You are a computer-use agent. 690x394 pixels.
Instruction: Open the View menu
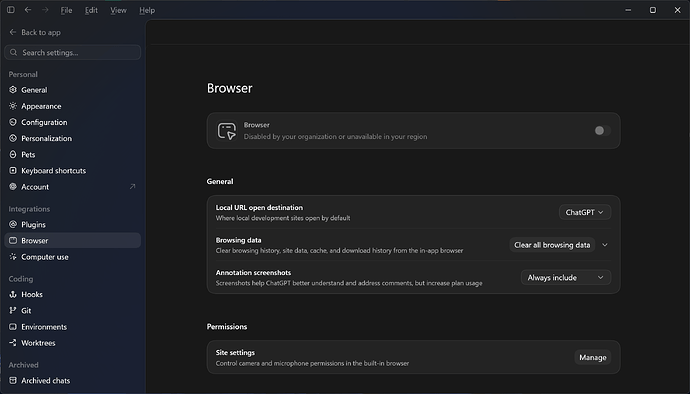click(x=118, y=10)
